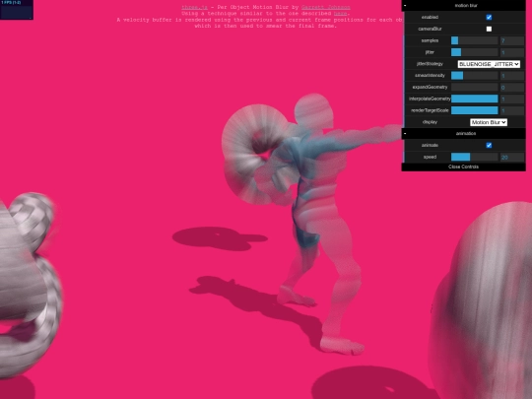Click the Close Controls button

coord(463,166)
